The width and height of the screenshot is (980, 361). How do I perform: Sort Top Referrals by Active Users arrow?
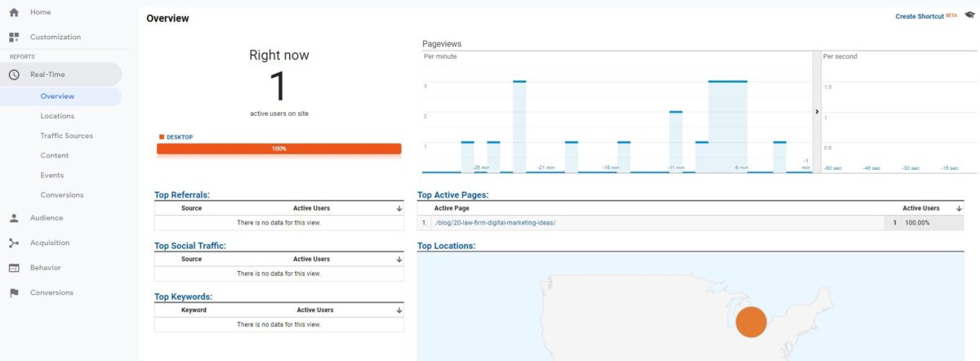point(399,208)
